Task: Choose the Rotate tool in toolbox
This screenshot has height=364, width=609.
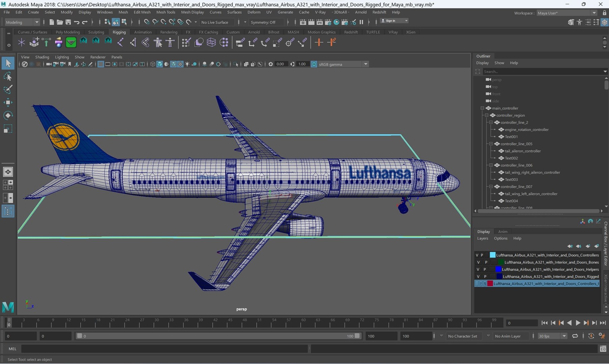Action: [x=8, y=116]
